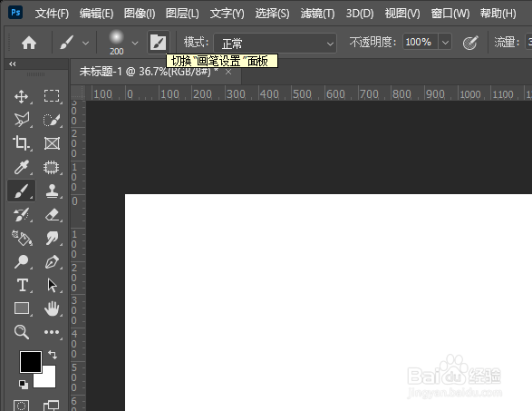The image size is (532, 411).
Task: Select the Dodge tool
Action: pos(22,262)
